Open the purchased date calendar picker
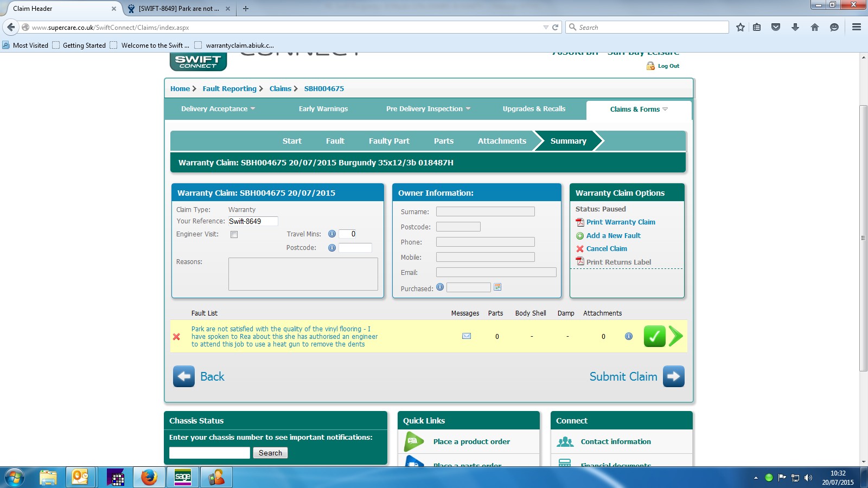The height and width of the screenshot is (488, 868). click(x=497, y=287)
